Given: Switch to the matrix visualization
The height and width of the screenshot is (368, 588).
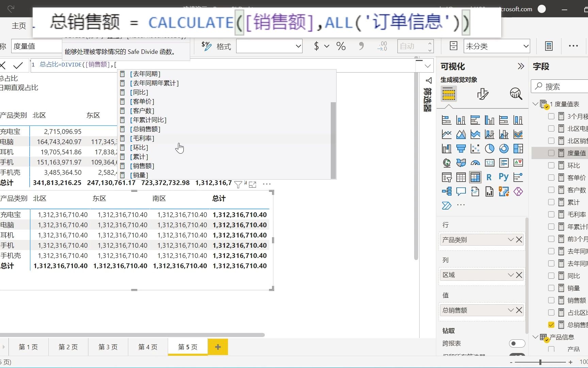Looking at the screenshot, I should pyautogui.click(x=475, y=177).
